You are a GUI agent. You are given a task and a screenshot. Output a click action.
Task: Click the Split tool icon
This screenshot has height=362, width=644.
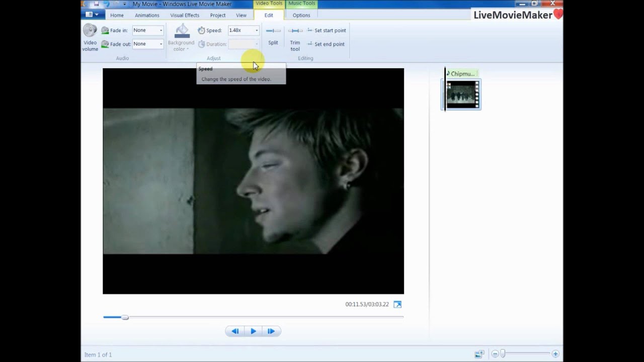(x=273, y=31)
